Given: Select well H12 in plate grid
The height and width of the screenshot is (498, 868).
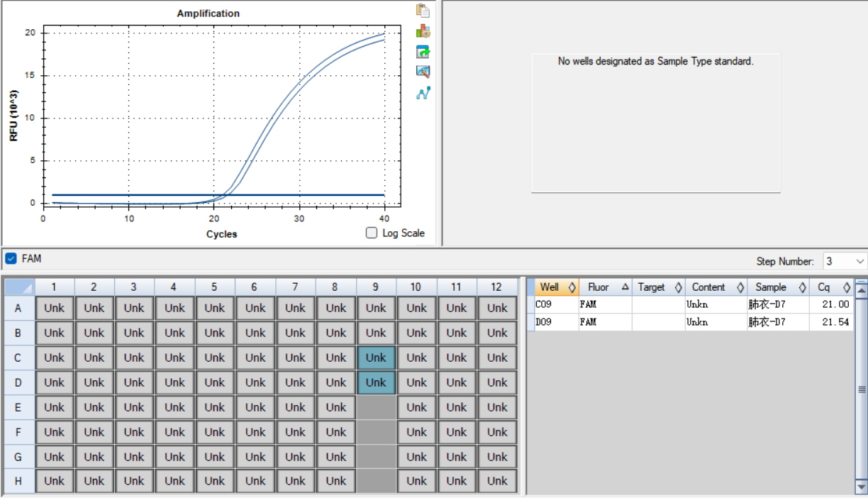Looking at the screenshot, I should tap(497, 481).
